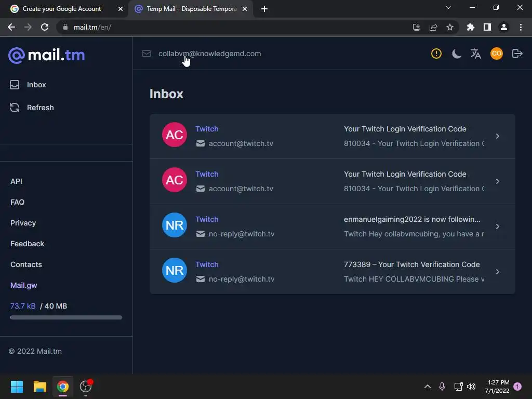This screenshot has height=399, width=532.
Task: Click account@twitch.tv in the second email row
Action: click(241, 189)
